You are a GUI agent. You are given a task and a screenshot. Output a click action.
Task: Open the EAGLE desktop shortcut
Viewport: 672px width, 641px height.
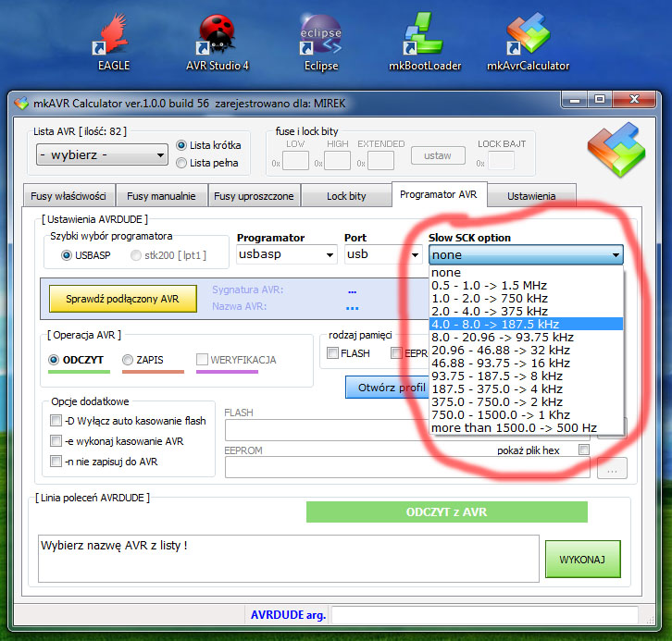114,42
